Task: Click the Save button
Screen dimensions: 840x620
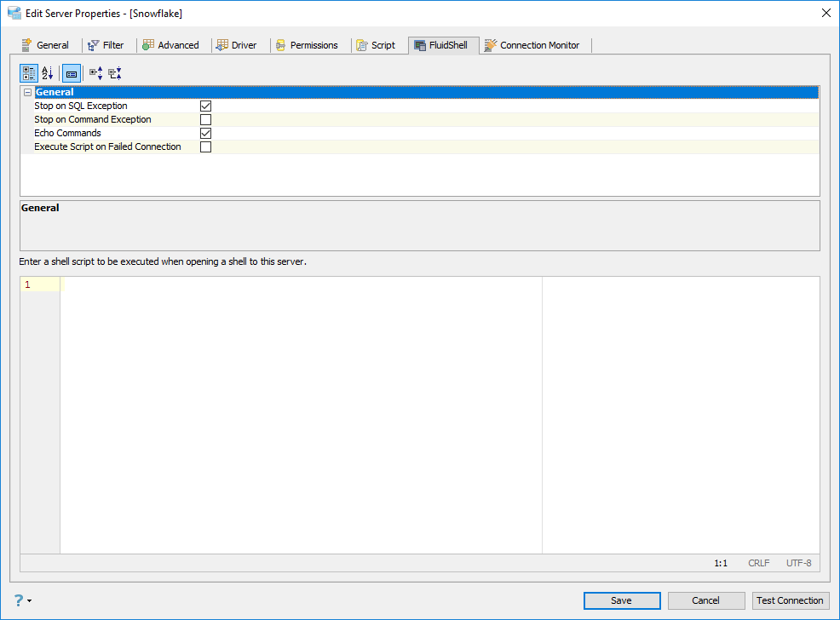Action: (x=622, y=600)
